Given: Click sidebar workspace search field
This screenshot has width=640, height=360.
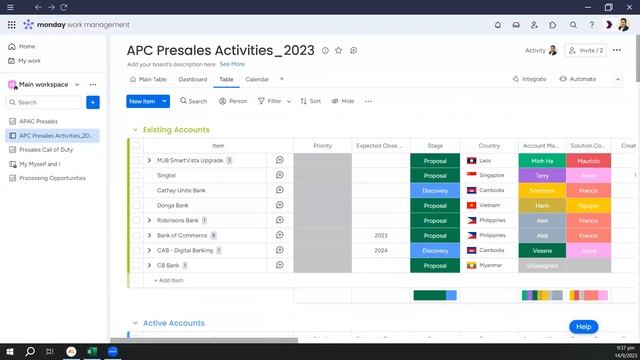Looking at the screenshot, I should point(44,102).
